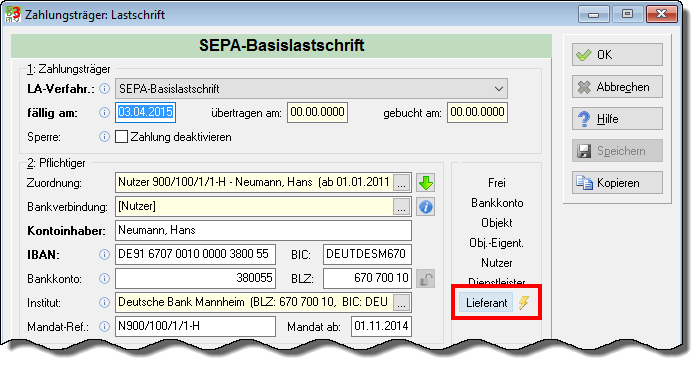Click the info icon next to fällig am
The image size is (698, 366).
104,113
